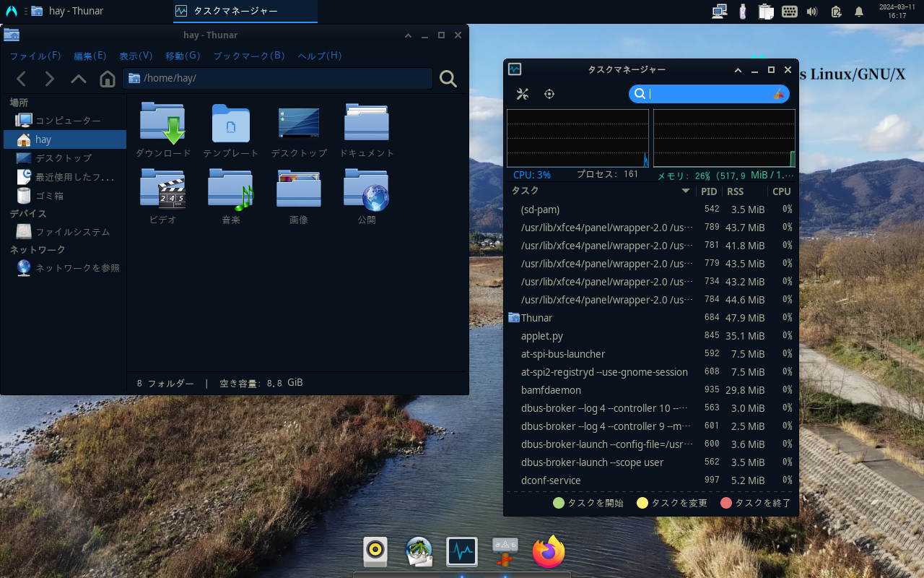Open the notification bell in system tray
This screenshot has width=924, height=578.
(859, 12)
